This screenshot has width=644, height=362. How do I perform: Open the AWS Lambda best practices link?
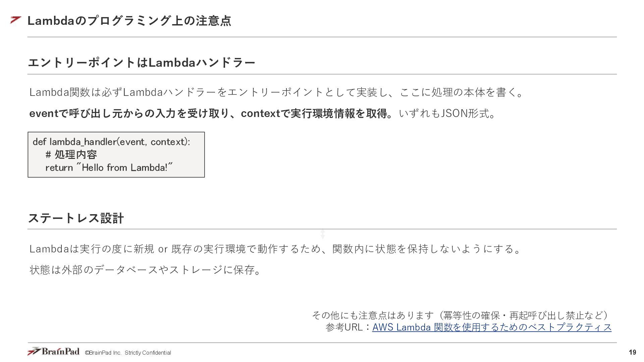[x=492, y=327]
